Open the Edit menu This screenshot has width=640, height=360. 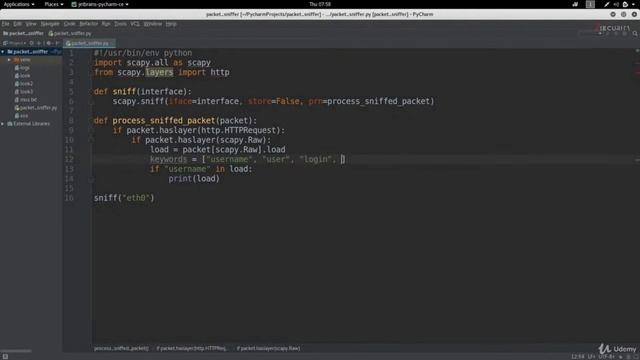18,24
